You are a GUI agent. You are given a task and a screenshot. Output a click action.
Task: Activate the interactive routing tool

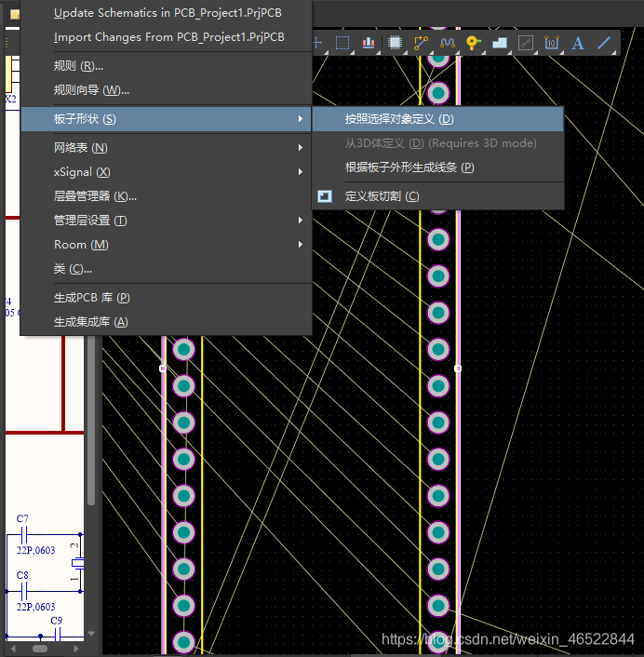tap(421, 43)
